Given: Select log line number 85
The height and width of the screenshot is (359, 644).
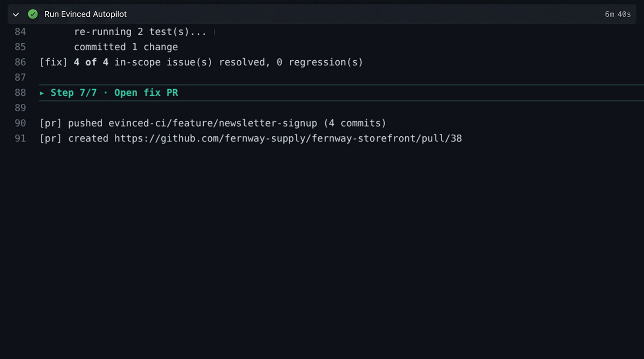Looking at the screenshot, I should 20,47.
